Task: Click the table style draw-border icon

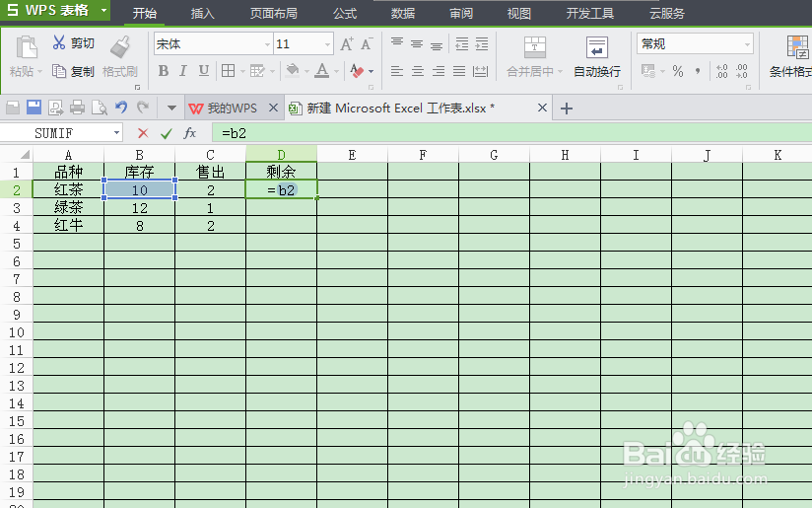Action: pyautogui.click(x=257, y=70)
